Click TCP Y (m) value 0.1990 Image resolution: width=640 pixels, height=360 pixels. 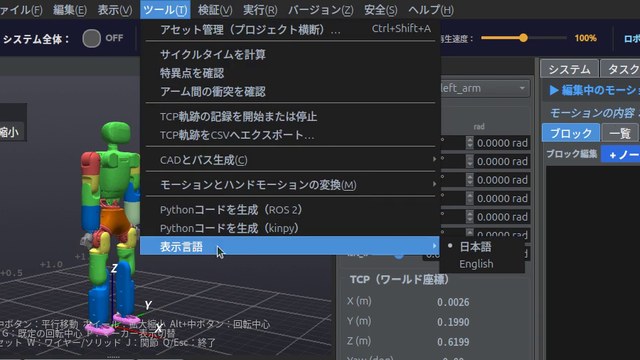click(453, 322)
